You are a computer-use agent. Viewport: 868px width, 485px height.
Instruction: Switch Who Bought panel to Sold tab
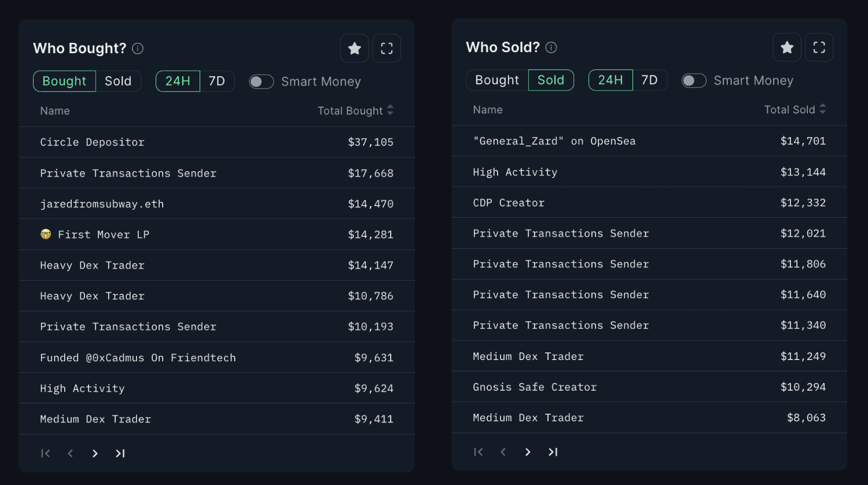(x=118, y=82)
